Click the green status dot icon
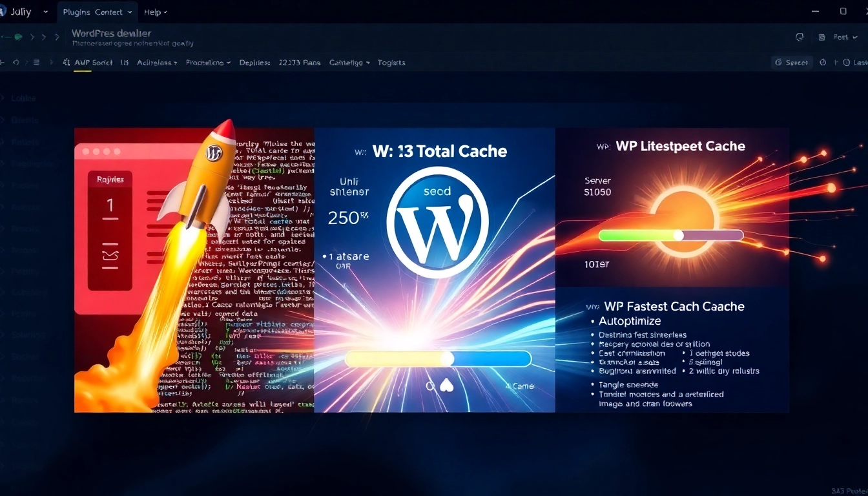 pyautogui.click(x=18, y=37)
